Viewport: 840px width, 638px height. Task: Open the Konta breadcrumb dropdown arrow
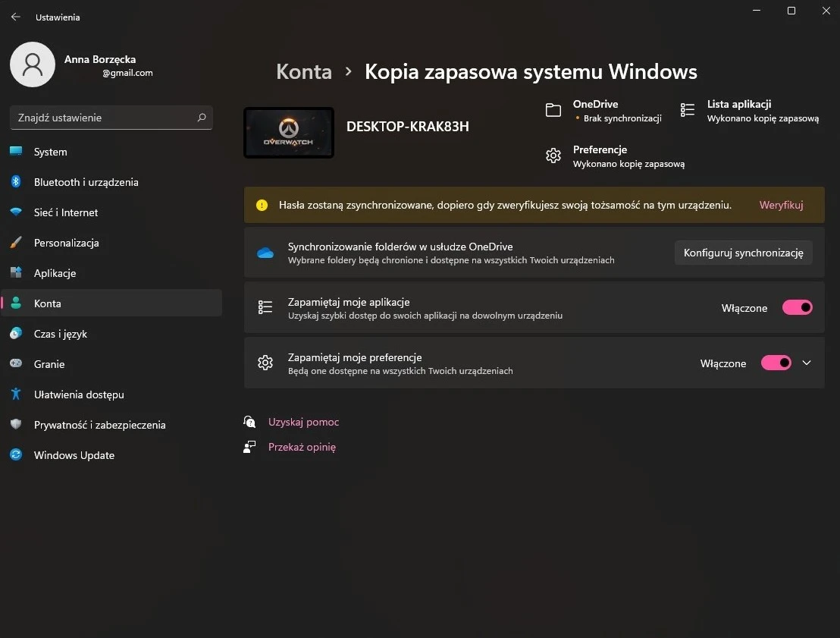(x=348, y=71)
